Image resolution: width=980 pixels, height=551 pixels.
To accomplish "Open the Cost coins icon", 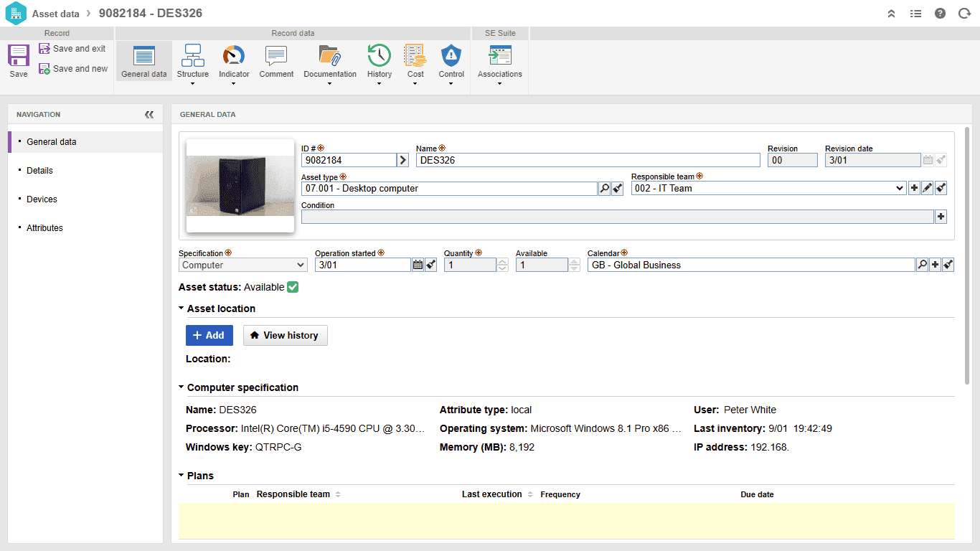I will click(415, 55).
